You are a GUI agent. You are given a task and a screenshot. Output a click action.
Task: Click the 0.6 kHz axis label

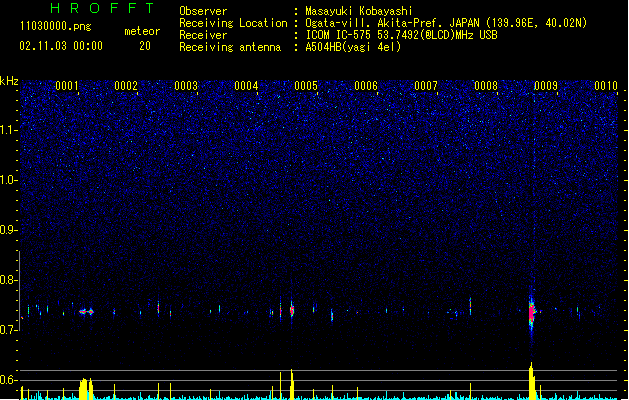click(x=9, y=380)
